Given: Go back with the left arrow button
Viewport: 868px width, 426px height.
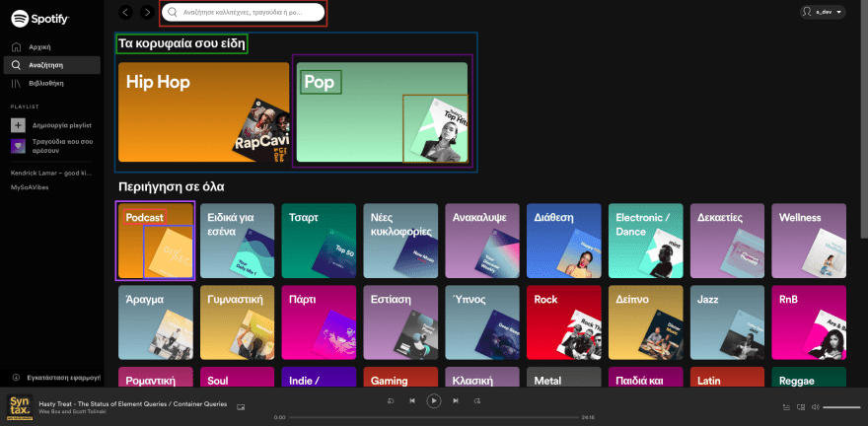Looking at the screenshot, I should tap(126, 12).
